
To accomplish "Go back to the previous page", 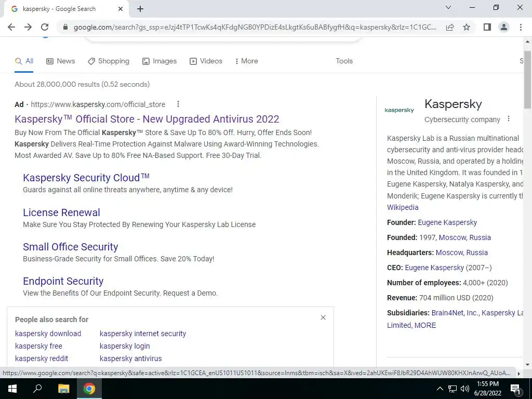I will 11,27.
